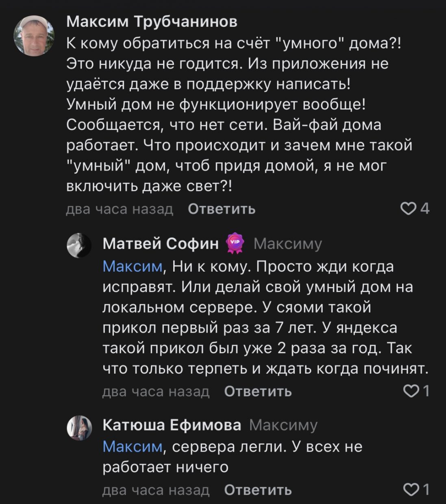Tap timestamp under Максим Трубчанинов's comment

click(120, 209)
